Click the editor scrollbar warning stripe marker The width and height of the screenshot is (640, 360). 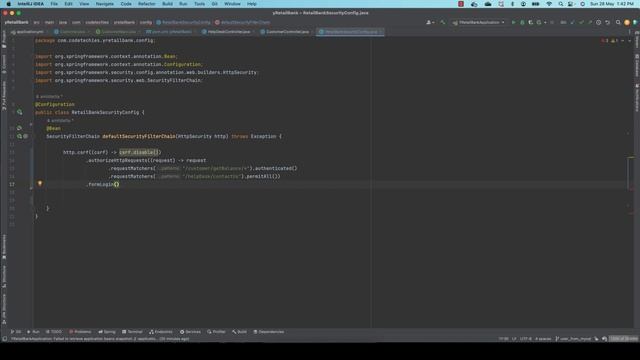(x=631, y=157)
